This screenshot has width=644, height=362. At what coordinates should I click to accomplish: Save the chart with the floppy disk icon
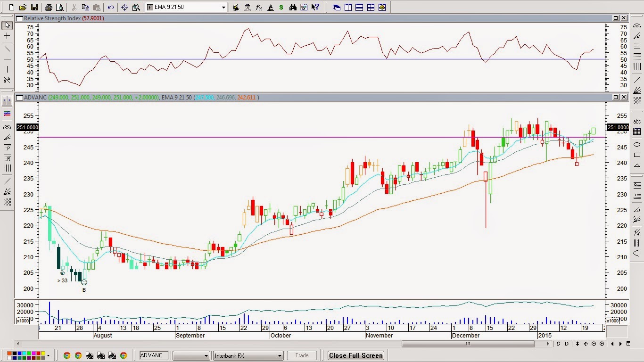click(x=34, y=8)
